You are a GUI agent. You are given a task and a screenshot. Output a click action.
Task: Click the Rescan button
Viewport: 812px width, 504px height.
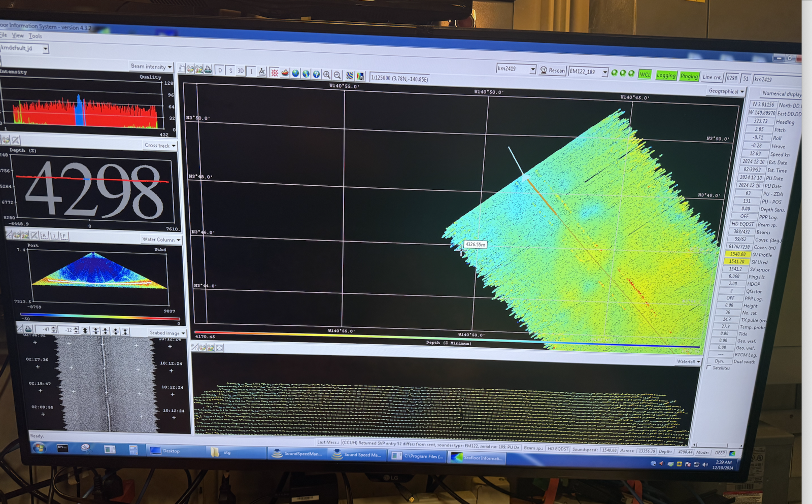[x=552, y=70]
